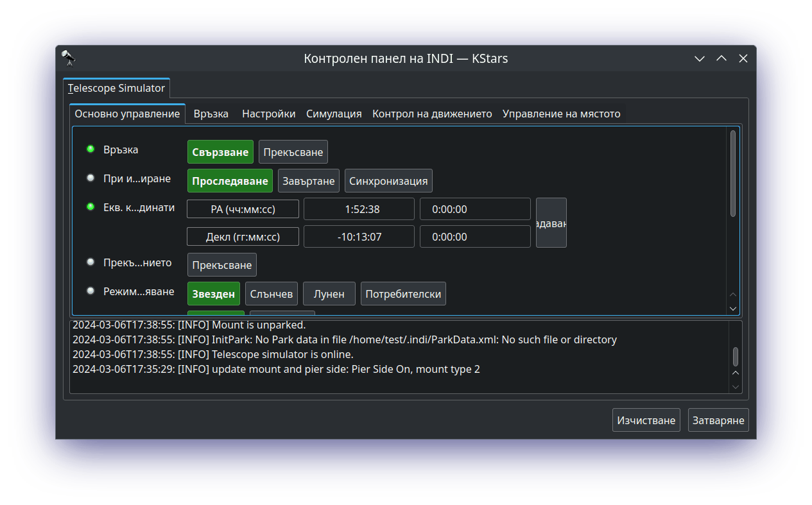Switch to Контрол на движението tab
The image size is (812, 505).
(x=432, y=114)
